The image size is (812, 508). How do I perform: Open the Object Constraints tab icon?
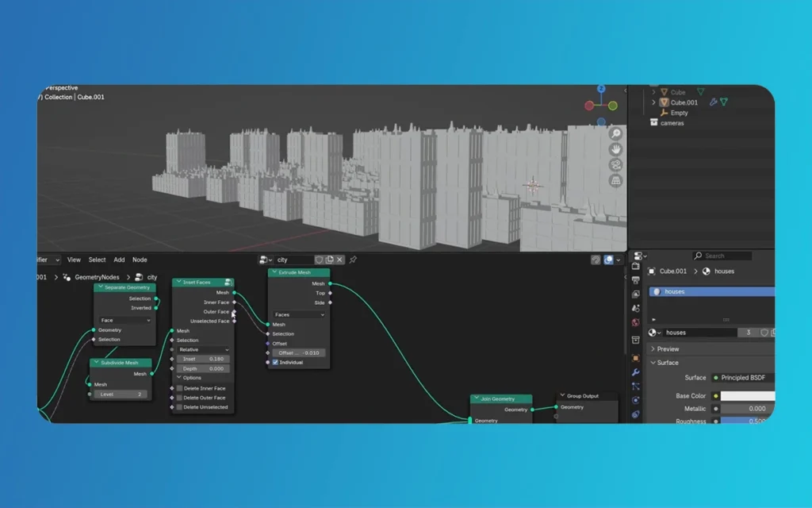coord(636,414)
